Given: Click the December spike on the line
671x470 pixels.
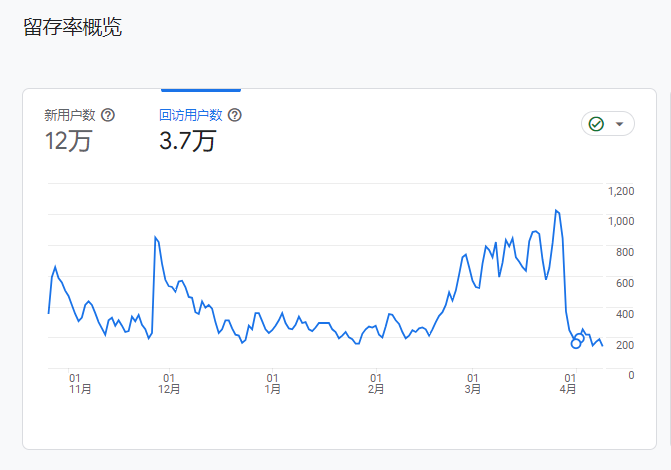Looking at the screenshot, I should click(x=155, y=237).
